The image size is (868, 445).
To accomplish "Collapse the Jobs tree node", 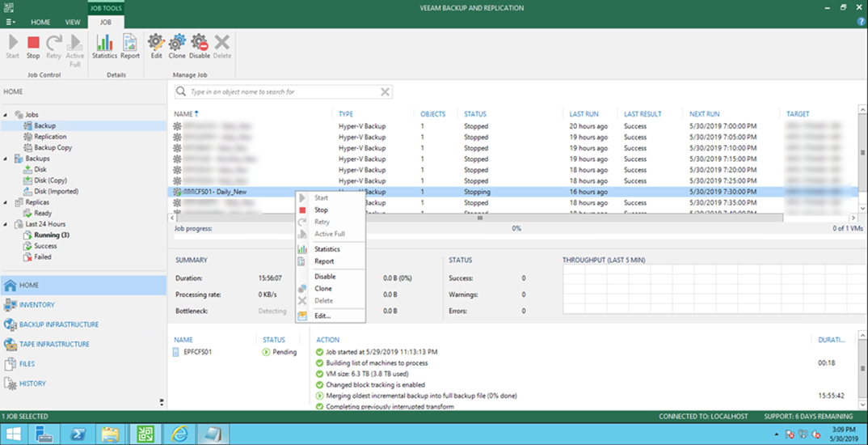I will 6,115.
